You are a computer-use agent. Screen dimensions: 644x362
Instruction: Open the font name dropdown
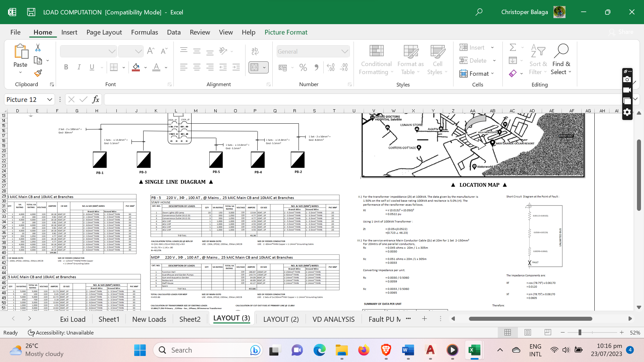pos(112,51)
